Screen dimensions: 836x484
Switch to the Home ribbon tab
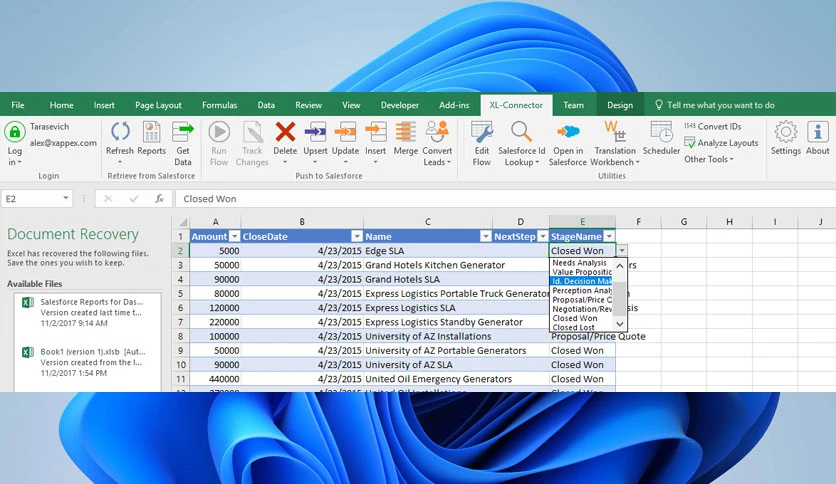61,105
